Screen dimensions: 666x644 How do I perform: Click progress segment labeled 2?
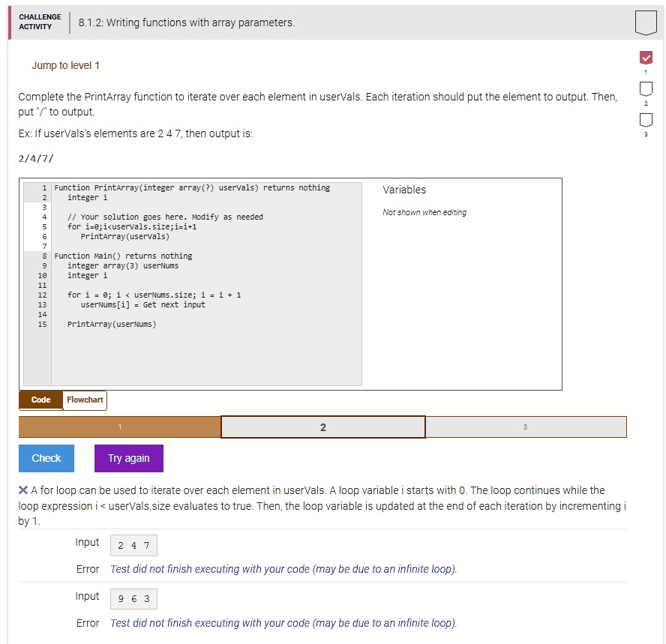point(322,427)
